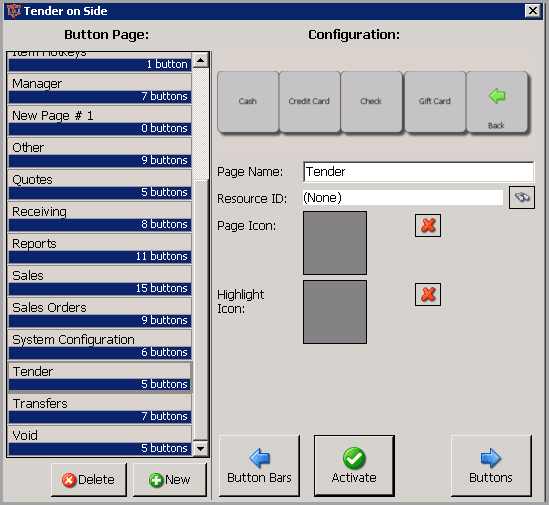Click the Credit Card preview button
549x505 pixels.
click(309, 102)
